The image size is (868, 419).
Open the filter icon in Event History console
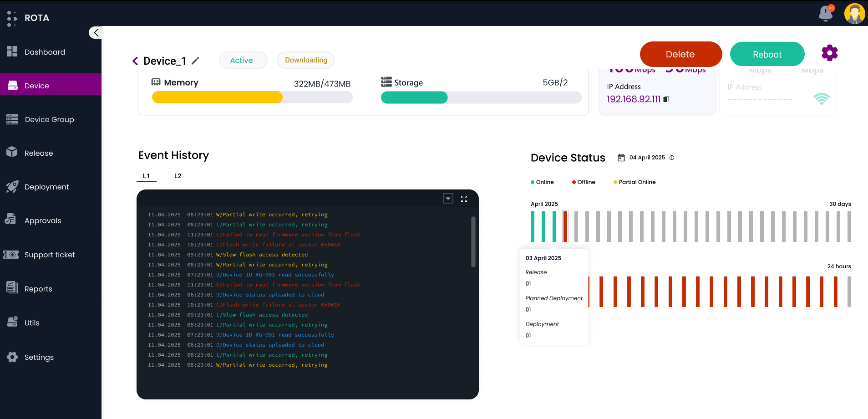[x=448, y=199]
